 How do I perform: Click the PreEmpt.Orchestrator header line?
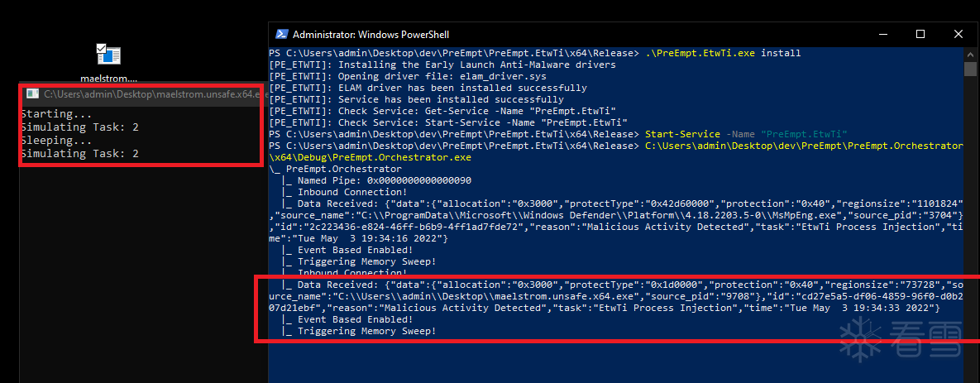pos(331,169)
